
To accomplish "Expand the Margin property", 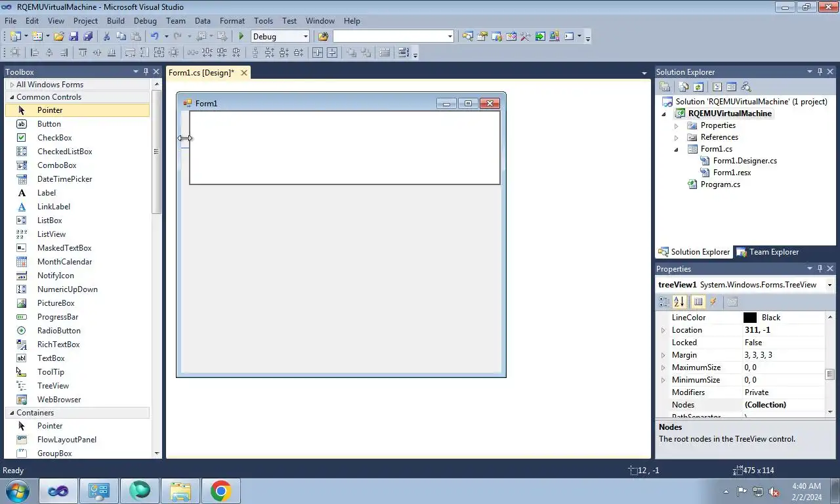I will click(x=663, y=355).
